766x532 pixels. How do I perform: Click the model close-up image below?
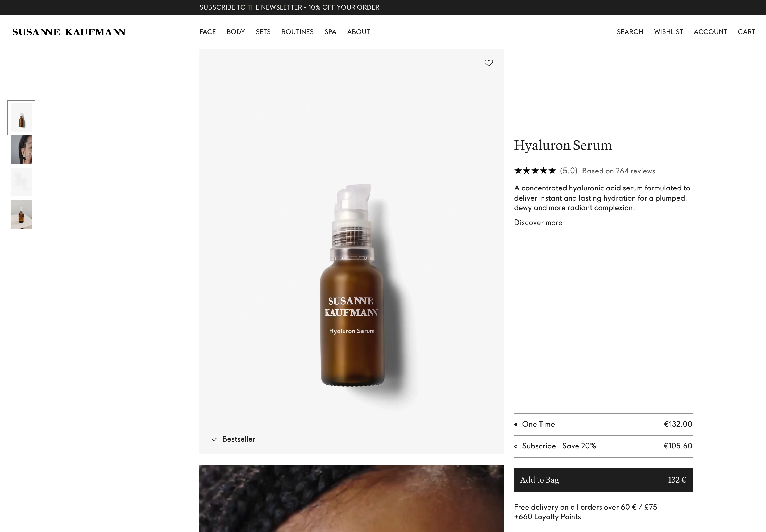351,498
